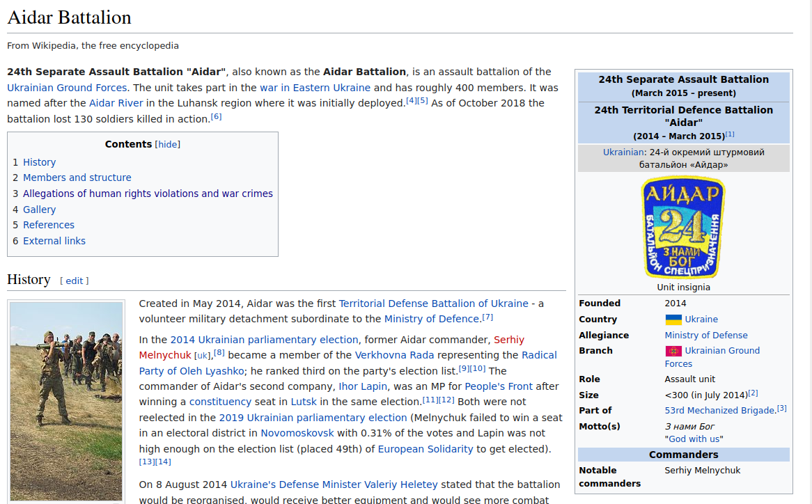
Task: Open Ukraine country link in infobox
Action: pyautogui.click(x=701, y=320)
